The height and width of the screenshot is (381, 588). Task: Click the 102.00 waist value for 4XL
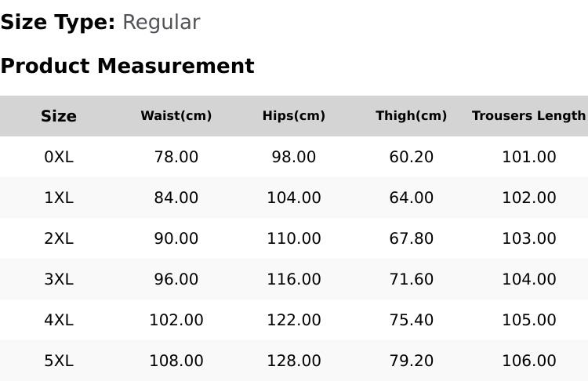click(x=176, y=321)
